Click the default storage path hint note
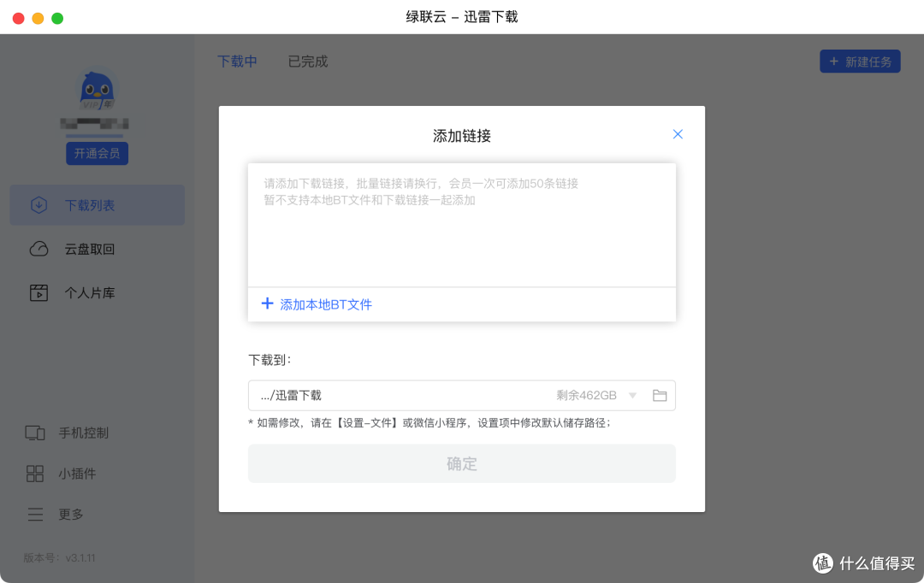The height and width of the screenshot is (583, 924). coord(429,423)
